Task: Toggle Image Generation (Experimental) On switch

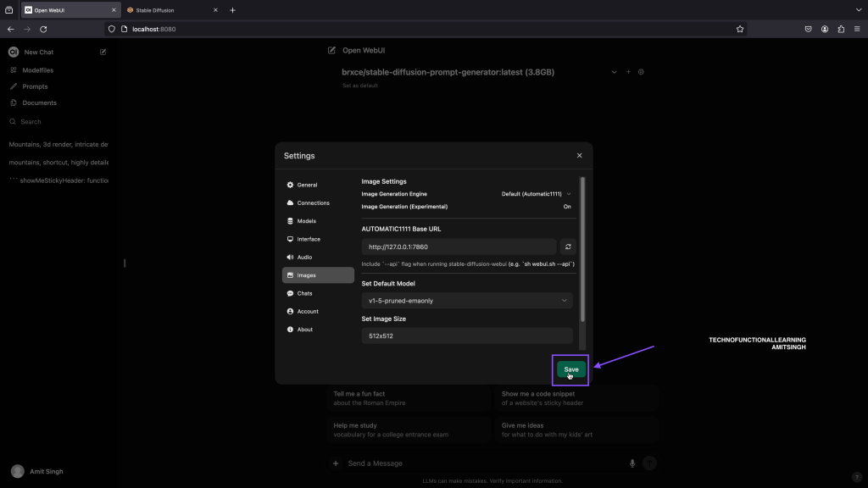Action: (x=567, y=207)
